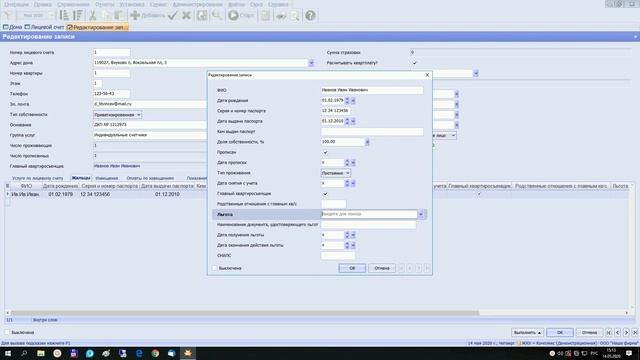640x360 pixels.
Task: Click the magnifier search icon in toolbar
Action: click(217, 16)
